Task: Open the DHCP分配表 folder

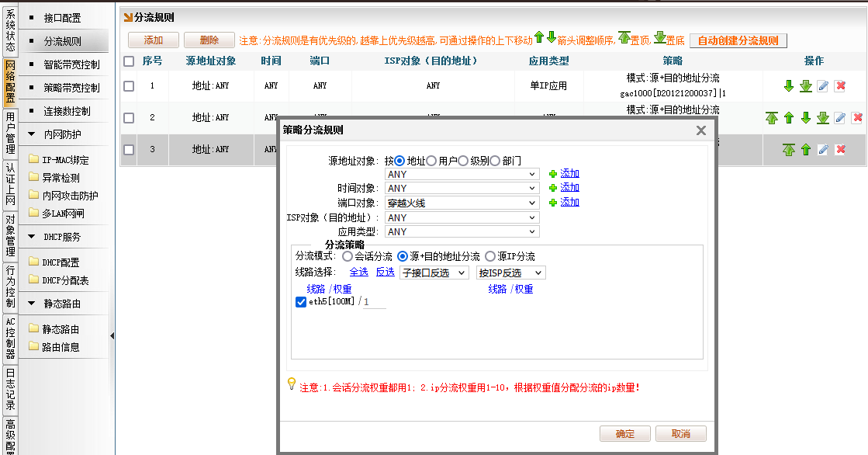Action: (x=59, y=280)
